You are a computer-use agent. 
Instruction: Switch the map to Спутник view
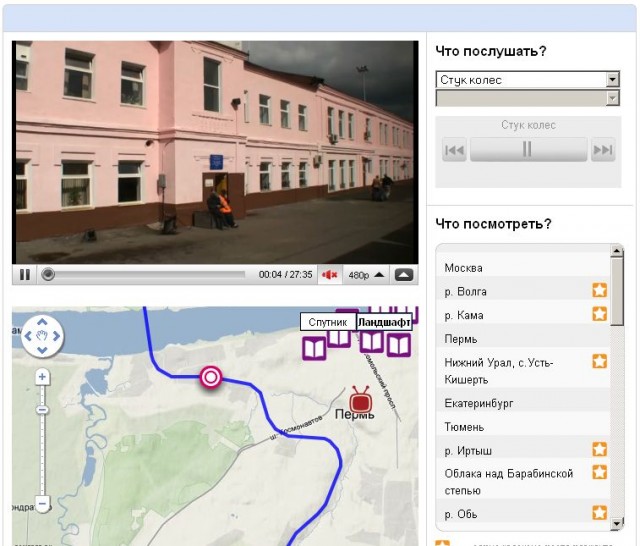point(328,322)
